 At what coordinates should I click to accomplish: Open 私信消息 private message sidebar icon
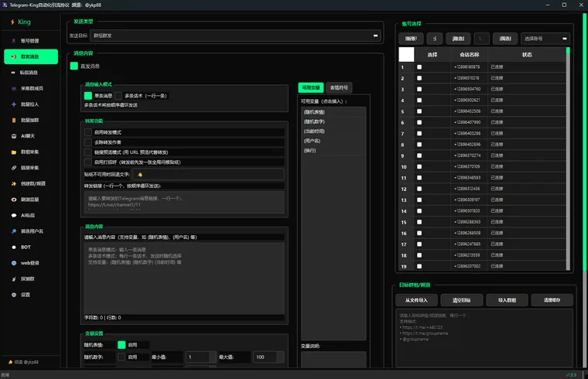coord(13,73)
